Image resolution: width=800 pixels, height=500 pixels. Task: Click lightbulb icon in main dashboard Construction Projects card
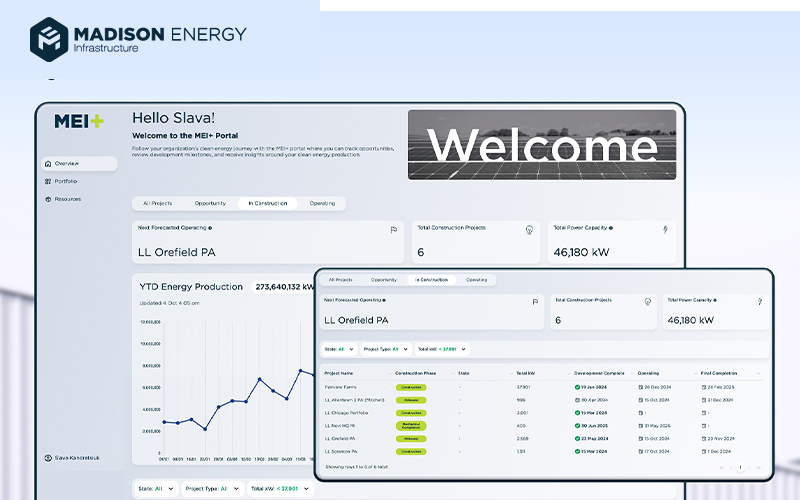(529, 230)
